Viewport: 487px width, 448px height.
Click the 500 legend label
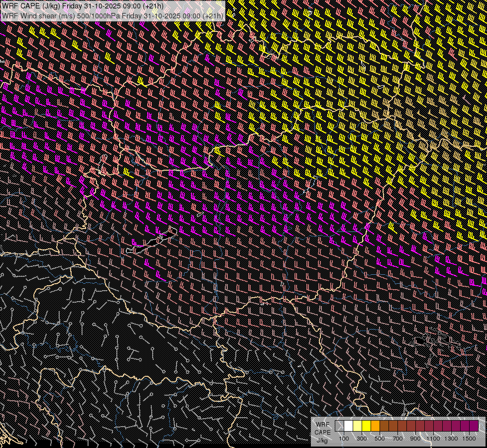[x=380, y=439]
